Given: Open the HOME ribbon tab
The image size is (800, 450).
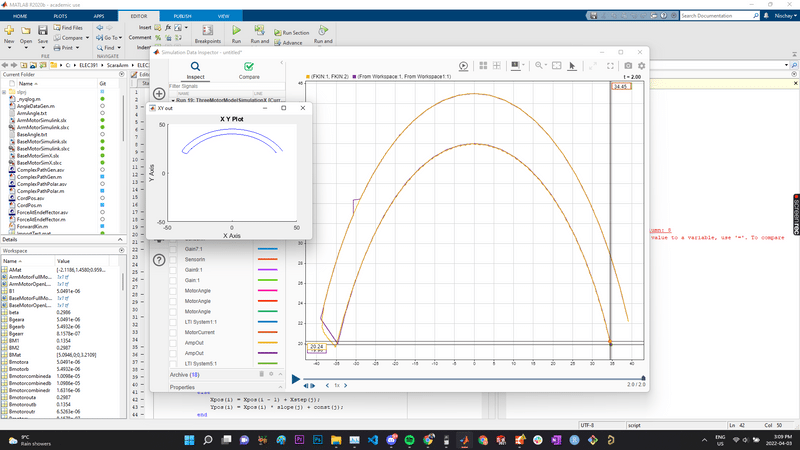Looking at the screenshot, I should tap(20, 16).
